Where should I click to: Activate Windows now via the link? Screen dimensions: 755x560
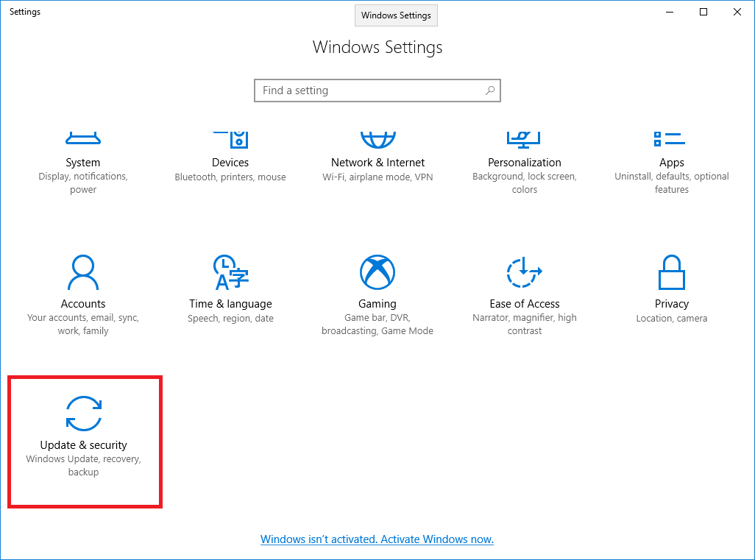[377, 539]
